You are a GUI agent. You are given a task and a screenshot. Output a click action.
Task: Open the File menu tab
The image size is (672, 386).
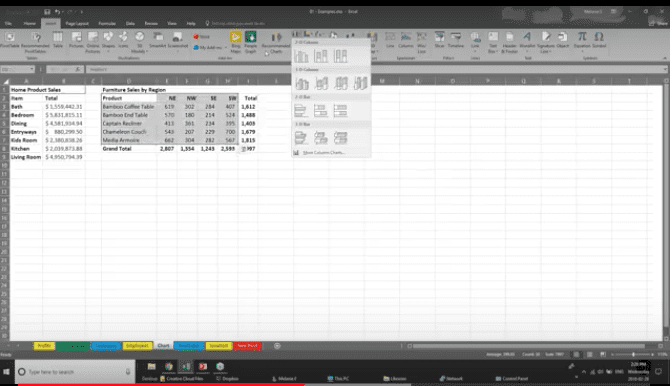(x=8, y=24)
